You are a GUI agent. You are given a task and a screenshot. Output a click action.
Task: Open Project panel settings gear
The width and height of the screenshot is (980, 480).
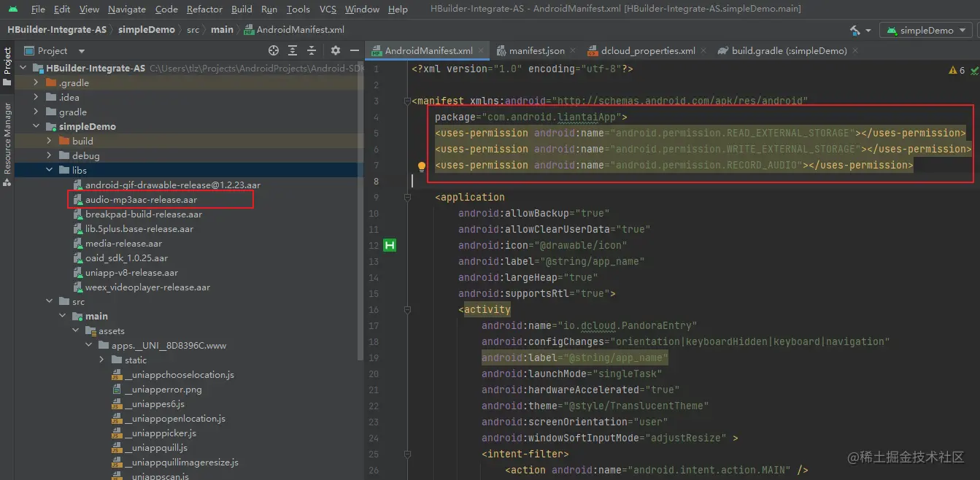click(336, 50)
